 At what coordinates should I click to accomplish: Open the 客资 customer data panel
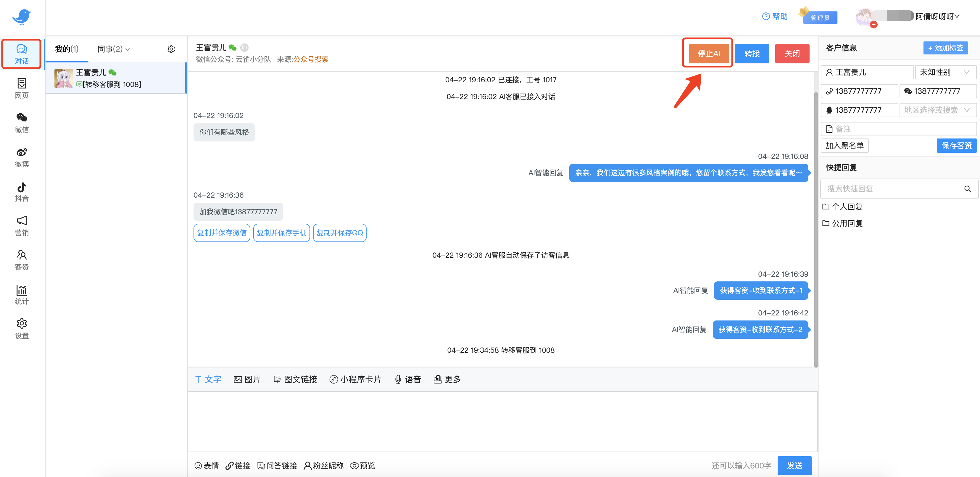coord(21,260)
